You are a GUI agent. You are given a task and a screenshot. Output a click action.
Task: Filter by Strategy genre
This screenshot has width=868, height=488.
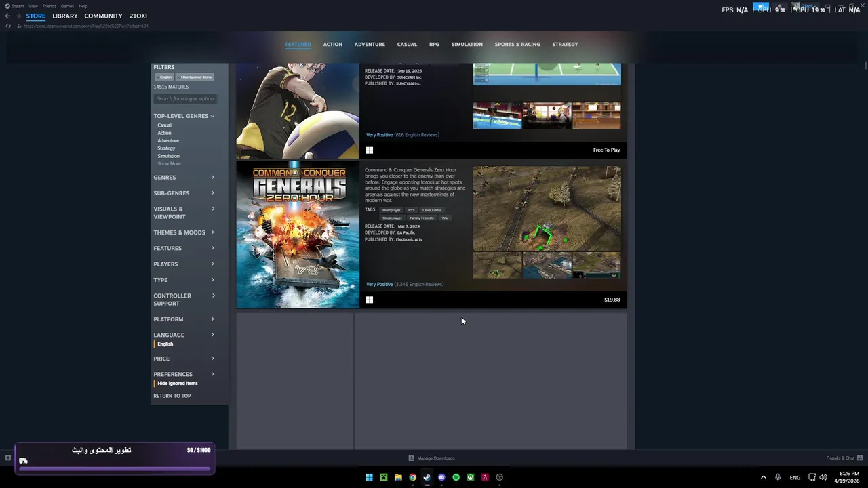(x=166, y=148)
